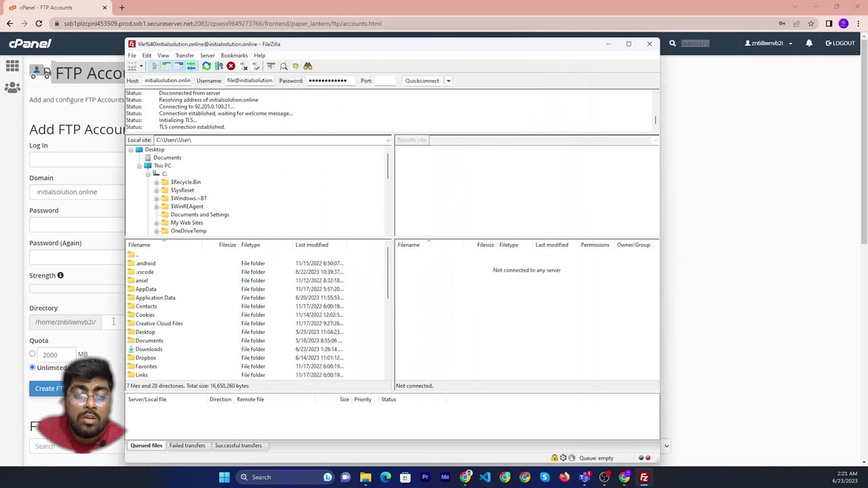Viewport: 868px width, 488px height.
Task: Click the Host input field
Action: point(167,81)
